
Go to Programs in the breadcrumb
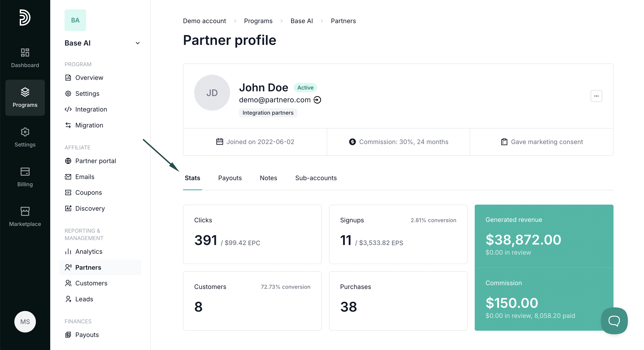pyautogui.click(x=258, y=21)
